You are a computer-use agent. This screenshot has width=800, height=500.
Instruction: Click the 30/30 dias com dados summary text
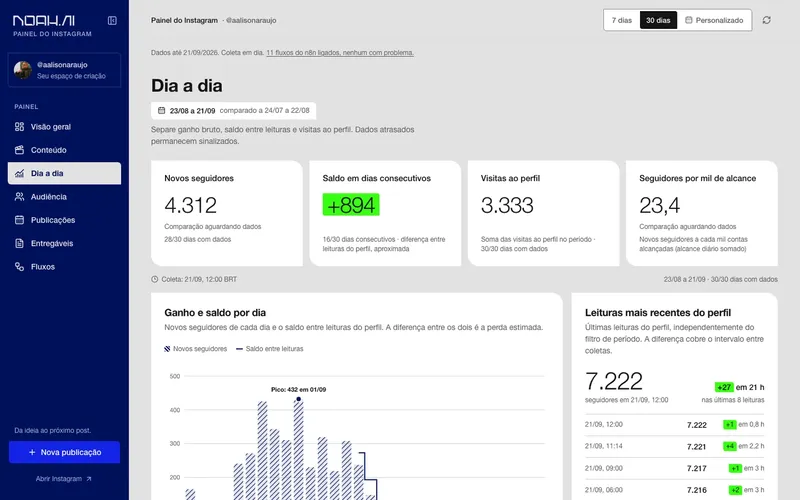tap(720, 279)
